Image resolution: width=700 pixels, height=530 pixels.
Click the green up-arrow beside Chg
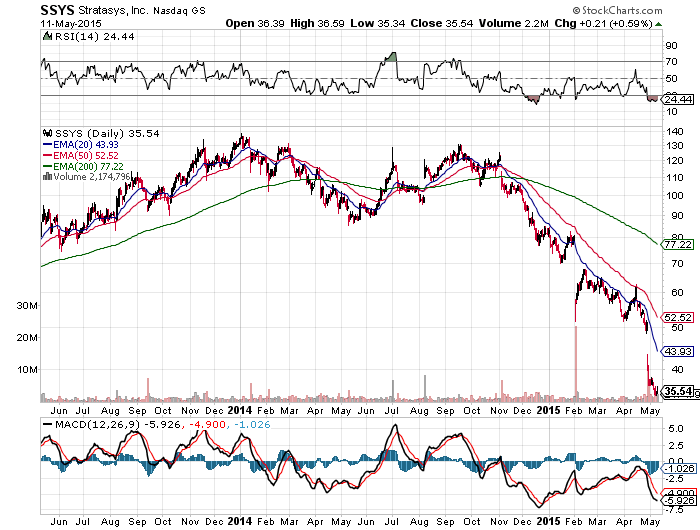658,24
